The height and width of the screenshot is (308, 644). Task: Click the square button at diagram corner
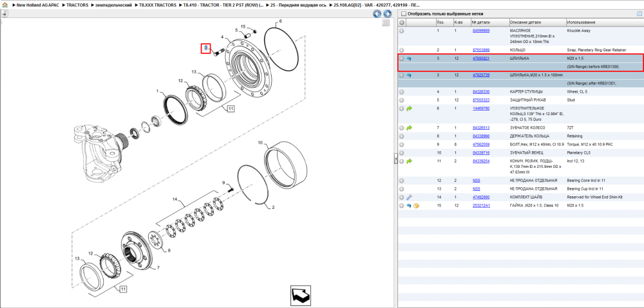(386, 23)
